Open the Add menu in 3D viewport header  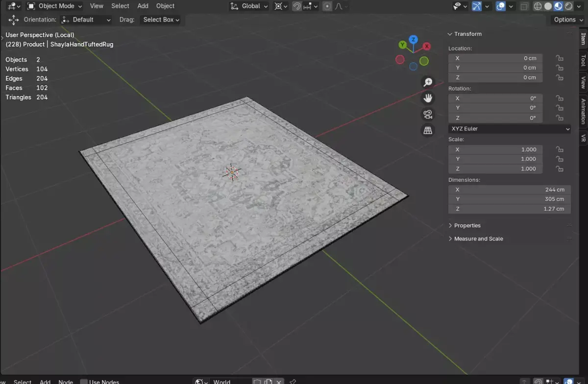coord(143,6)
